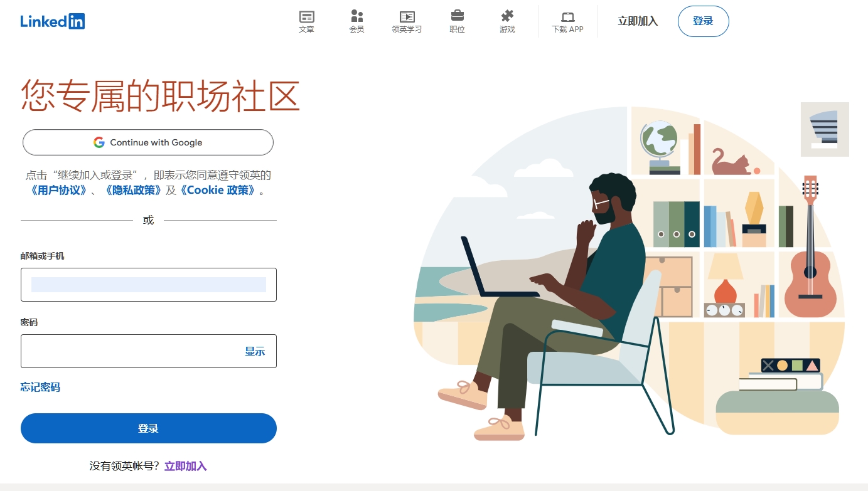Focus the 邮箱或手机 input field
868x491 pixels.
[149, 285]
